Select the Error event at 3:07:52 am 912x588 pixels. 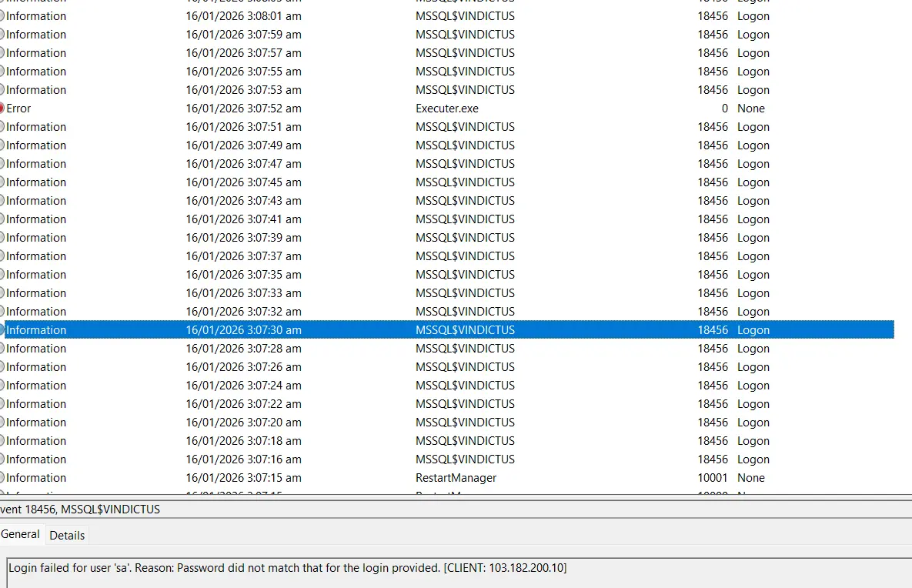pyautogui.click(x=446, y=109)
